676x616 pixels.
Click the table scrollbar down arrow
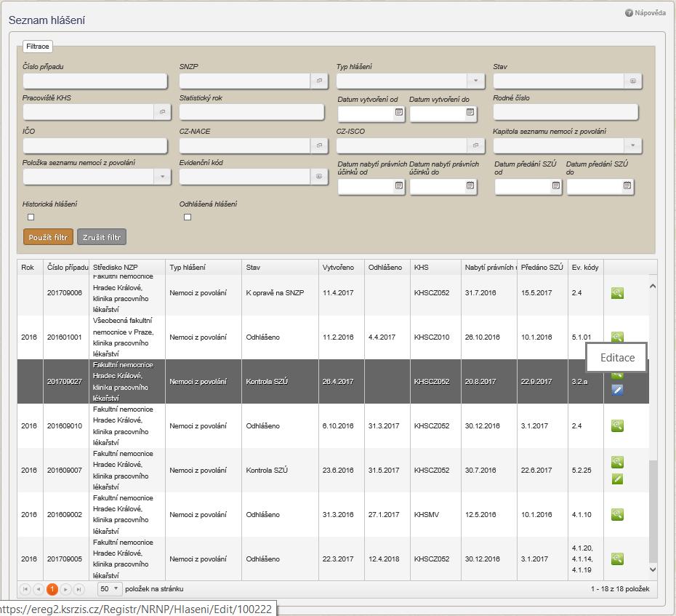(x=653, y=569)
